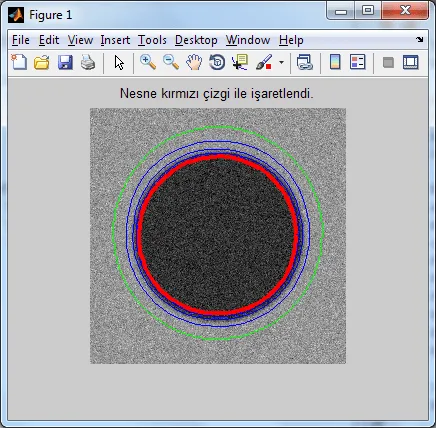This screenshot has width=436, height=428.
Task: Click the MATLAB logo in title bar
Action: [x=16, y=15]
